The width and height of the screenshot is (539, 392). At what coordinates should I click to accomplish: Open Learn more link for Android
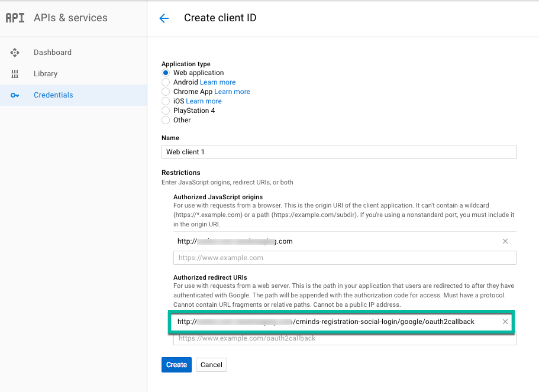click(218, 82)
